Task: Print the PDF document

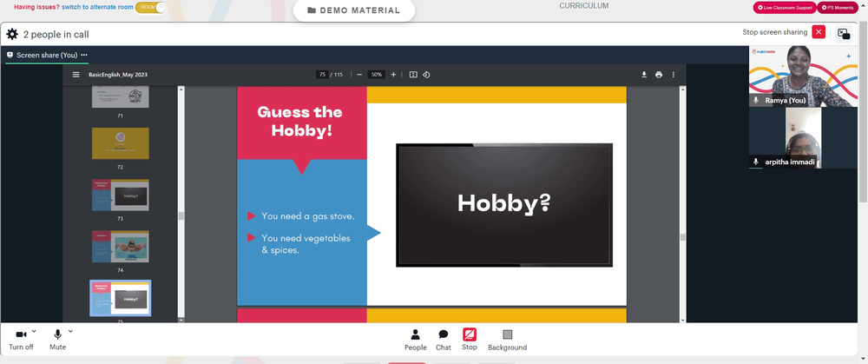Action: (x=659, y=75)
